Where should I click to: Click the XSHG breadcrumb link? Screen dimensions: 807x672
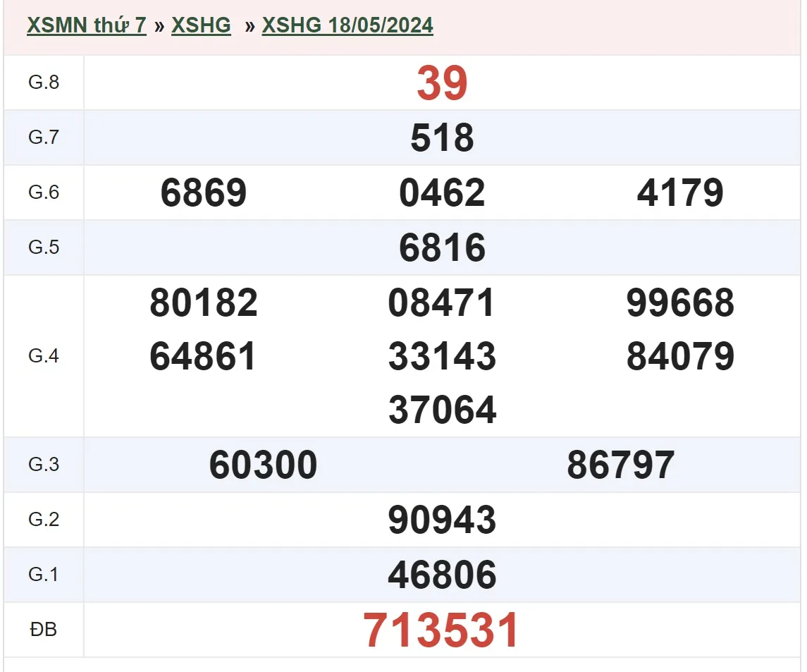click(201, 25)
